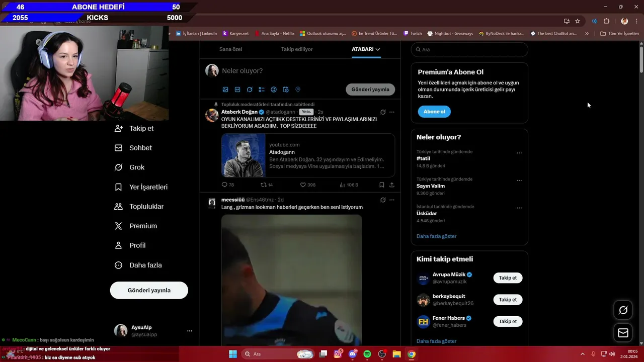This screenshot has height=362, width=644.
Task: Schedule the post with calendar icon
Action: coord(286,89)
